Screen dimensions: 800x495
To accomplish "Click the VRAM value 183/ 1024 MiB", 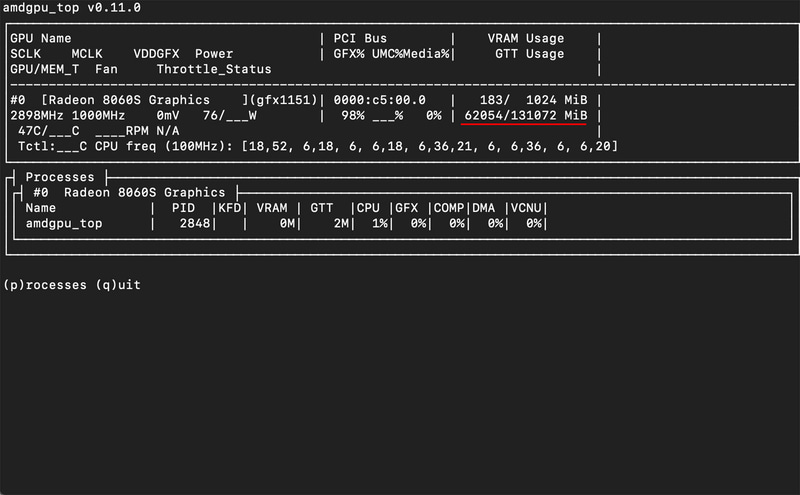I will [x=534, y=100].
